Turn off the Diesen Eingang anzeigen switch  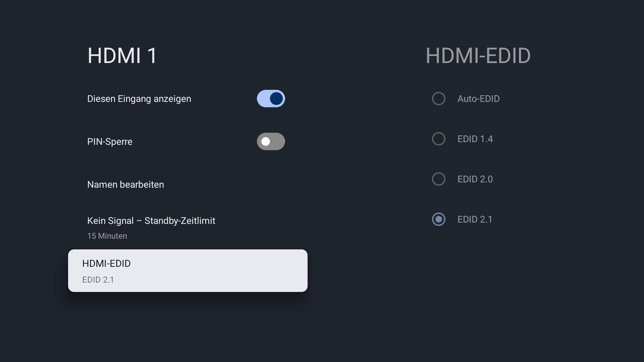pos(271,99)
